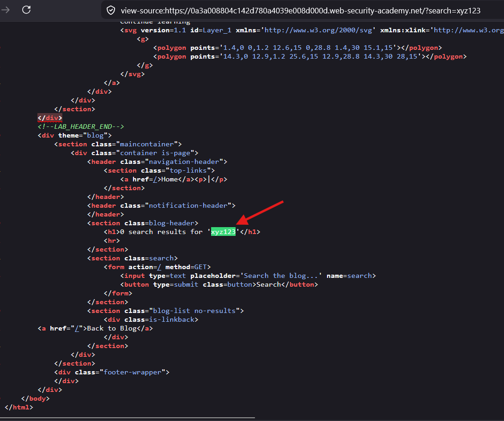The width and height of the screenshot is (504, 421).
Task: Click the '0 search results for' heading text
Action: [x=161, y=232]
